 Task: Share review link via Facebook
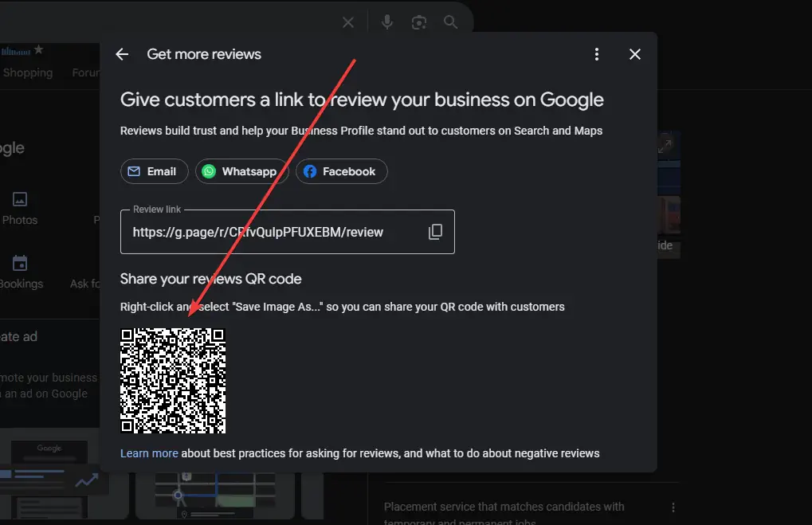(341, 171)
